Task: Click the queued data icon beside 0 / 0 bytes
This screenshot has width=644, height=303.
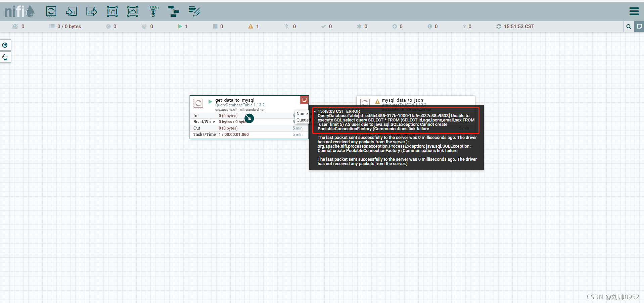Action: point(52,27)
